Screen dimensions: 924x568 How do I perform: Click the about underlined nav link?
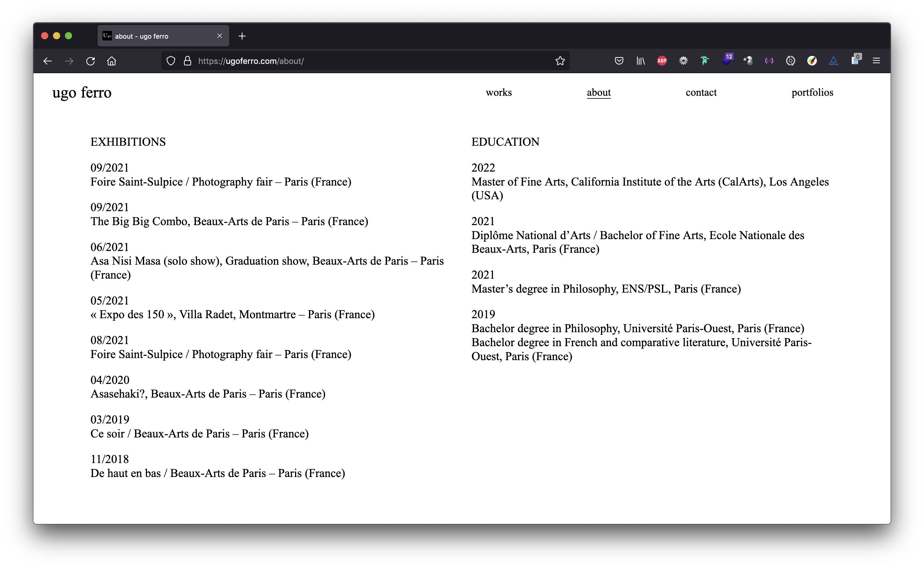pos(599,92)
